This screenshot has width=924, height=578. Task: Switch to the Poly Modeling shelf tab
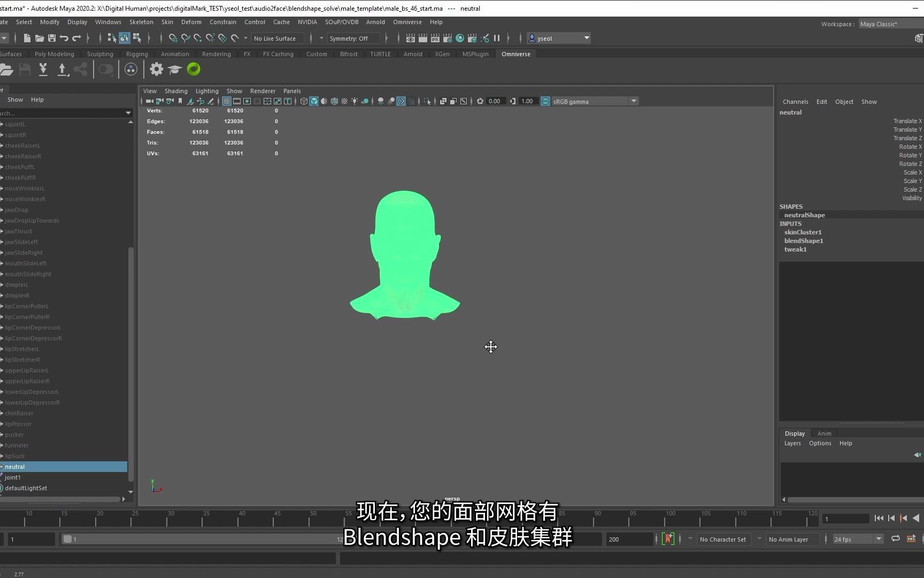[54, 54]
